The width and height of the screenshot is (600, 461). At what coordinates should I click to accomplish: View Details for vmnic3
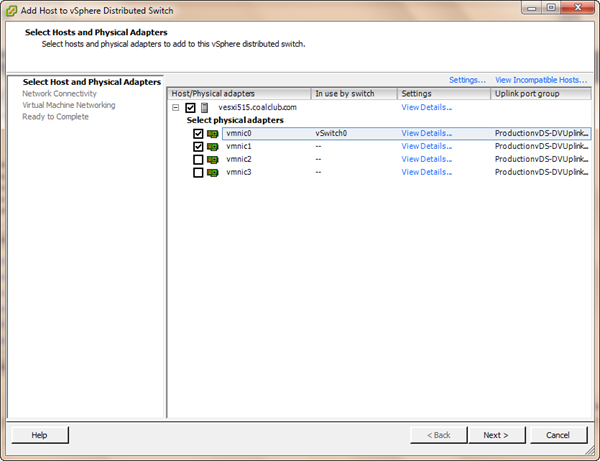pos(427,172)
